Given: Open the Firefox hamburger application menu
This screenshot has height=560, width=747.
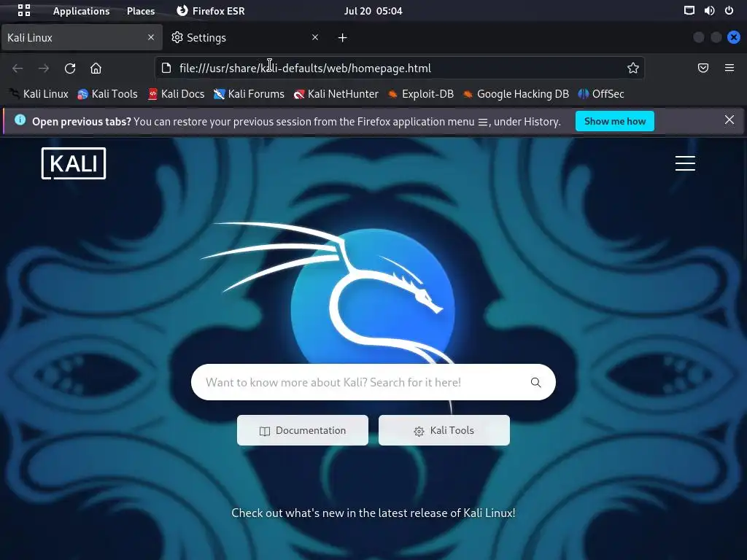Looking at the screenshot, I should [x=729, y=68].
